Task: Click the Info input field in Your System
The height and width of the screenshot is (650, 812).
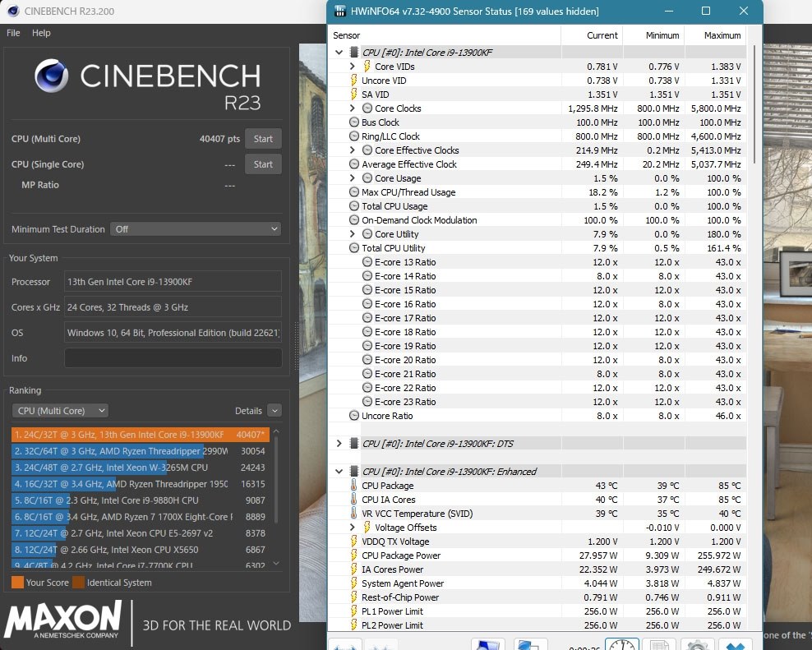Action: (173, 357)
